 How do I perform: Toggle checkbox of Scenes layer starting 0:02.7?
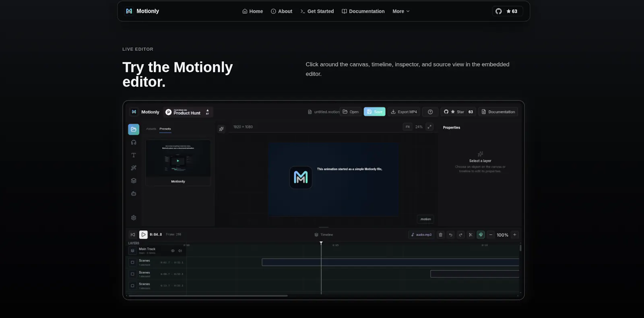tap(132, 262)
